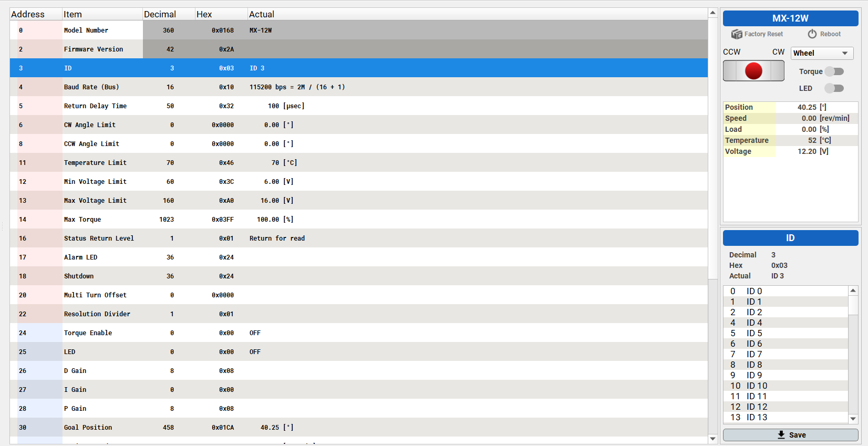This screenshot has width=868, height=446.
Task: Choose ID 6 in the ID list
Action: (786, 344)
